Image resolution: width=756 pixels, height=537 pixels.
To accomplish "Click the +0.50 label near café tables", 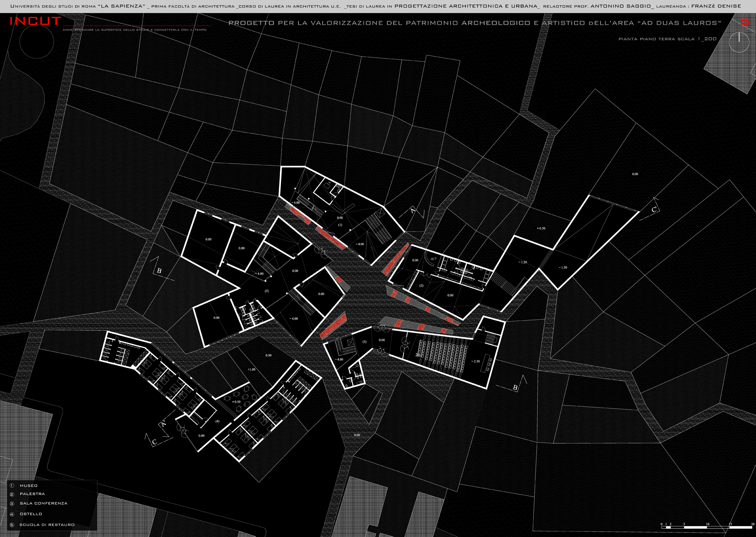I will pos(236,402).
